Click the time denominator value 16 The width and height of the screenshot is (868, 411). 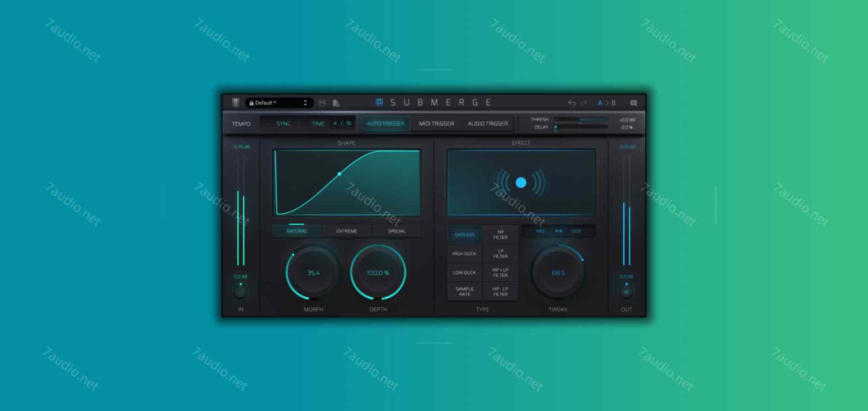coord(349,123)
